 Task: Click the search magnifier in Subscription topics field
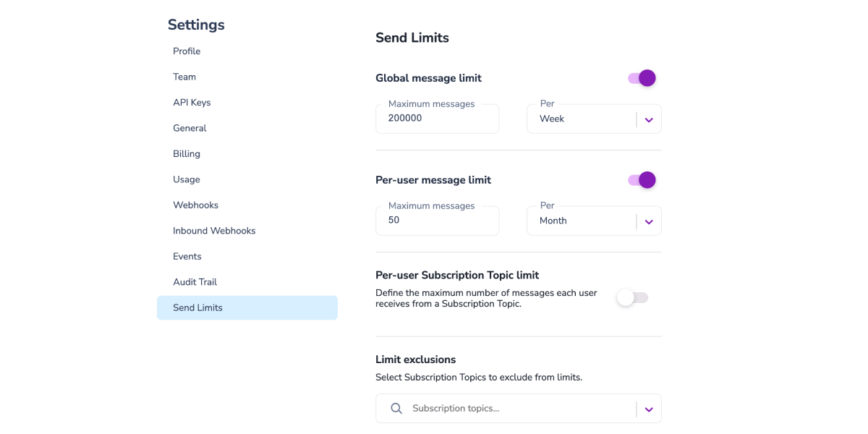(x=396, y=408)
